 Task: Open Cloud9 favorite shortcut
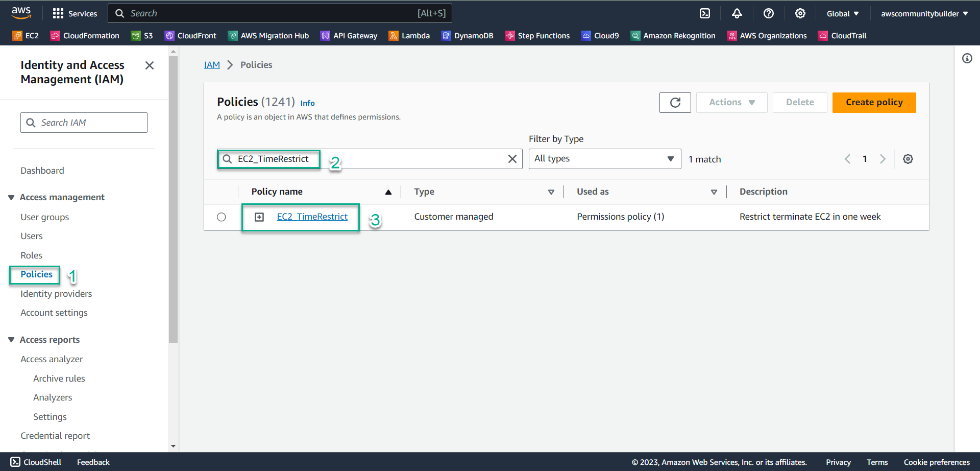[x=600, y=36]
